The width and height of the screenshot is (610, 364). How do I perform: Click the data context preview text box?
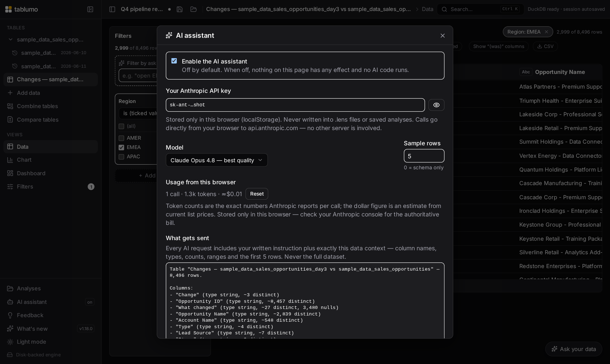coord(305,301)
